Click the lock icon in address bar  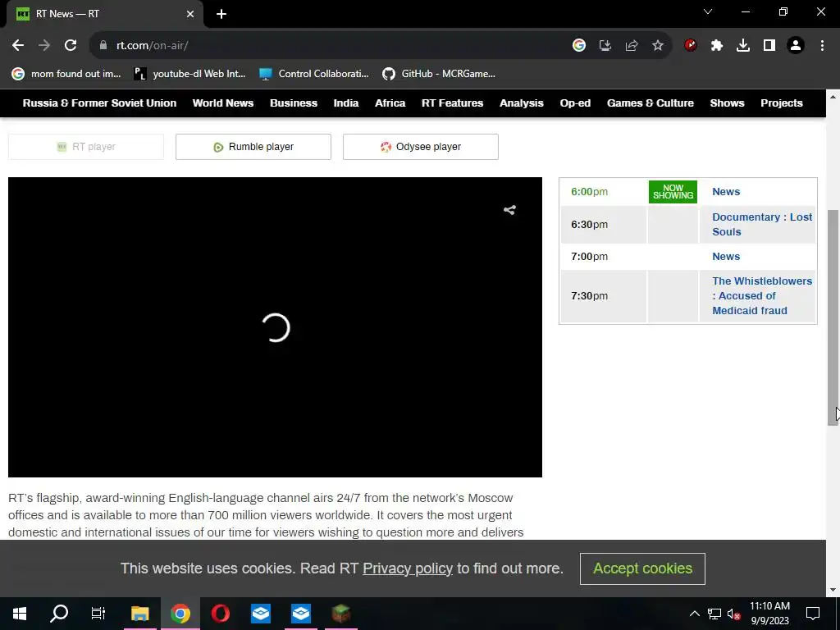[x=103, y=46]
